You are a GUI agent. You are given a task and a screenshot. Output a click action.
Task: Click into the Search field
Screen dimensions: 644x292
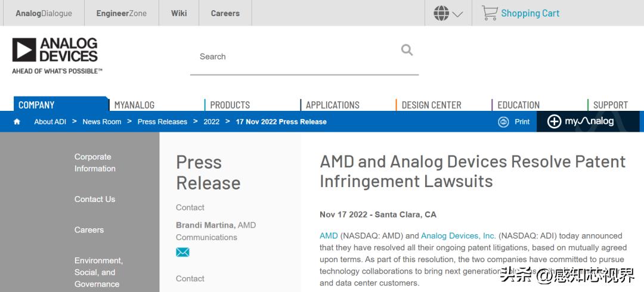pos(292,57)
